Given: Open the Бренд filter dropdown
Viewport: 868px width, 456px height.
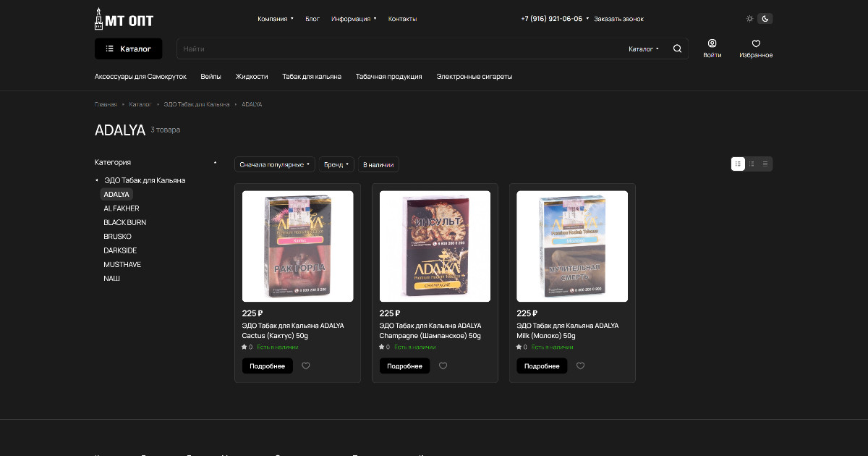Looking at the screenshot, I should [x=337, y=165].
